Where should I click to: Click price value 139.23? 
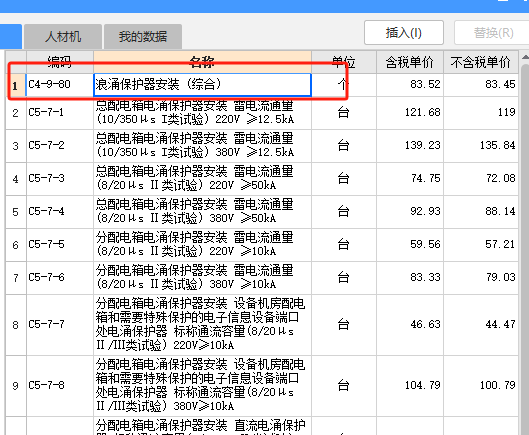[423, 145]
